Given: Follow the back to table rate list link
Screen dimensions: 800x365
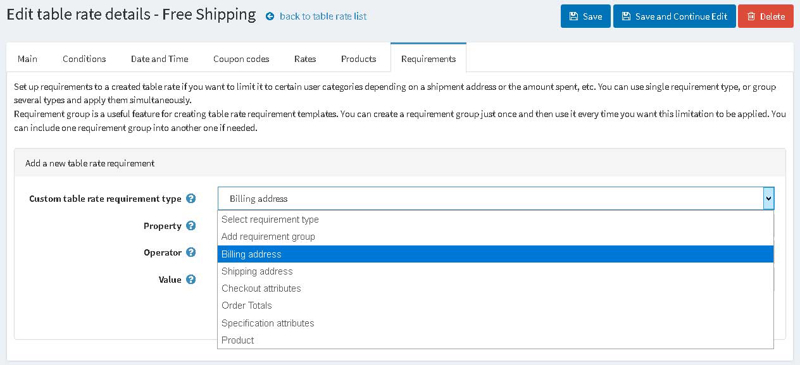Looking at the screenshot, I should tap(323, 16).
